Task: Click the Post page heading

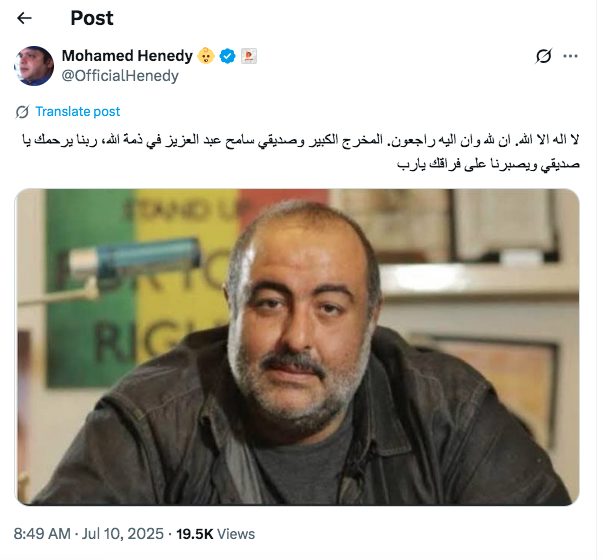Action: 92,18
